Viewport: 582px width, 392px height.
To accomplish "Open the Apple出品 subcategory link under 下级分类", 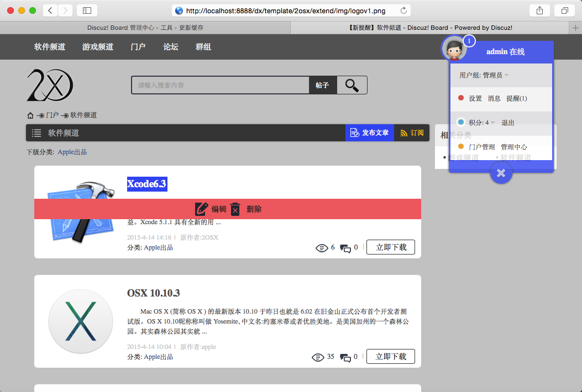I will pyautogui.click(x=72, y=152).
